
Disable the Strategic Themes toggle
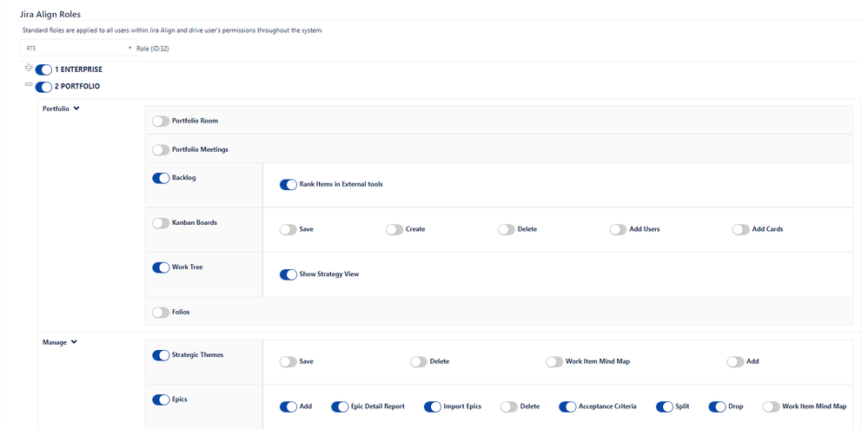(161, 355)
